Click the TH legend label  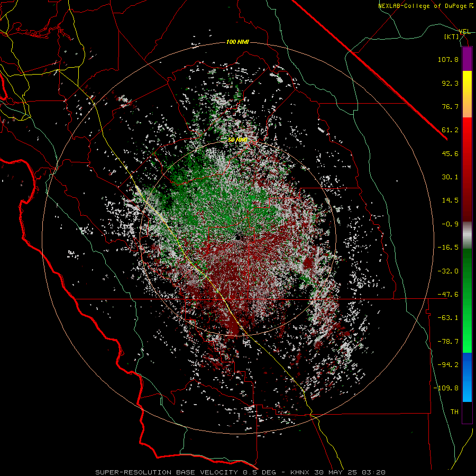[454, 412]
